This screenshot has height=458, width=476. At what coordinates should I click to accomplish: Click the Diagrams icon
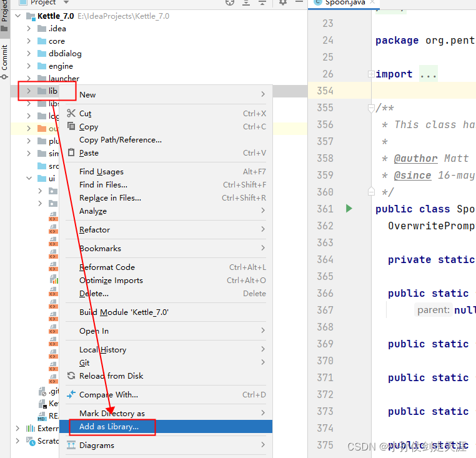(x=71, y=446)
